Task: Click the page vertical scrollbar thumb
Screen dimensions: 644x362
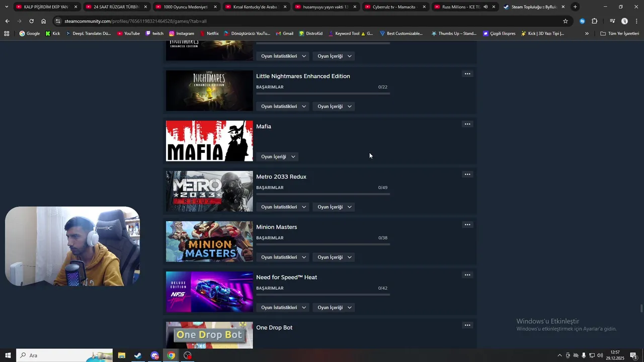Action: [x=641, y=308]
